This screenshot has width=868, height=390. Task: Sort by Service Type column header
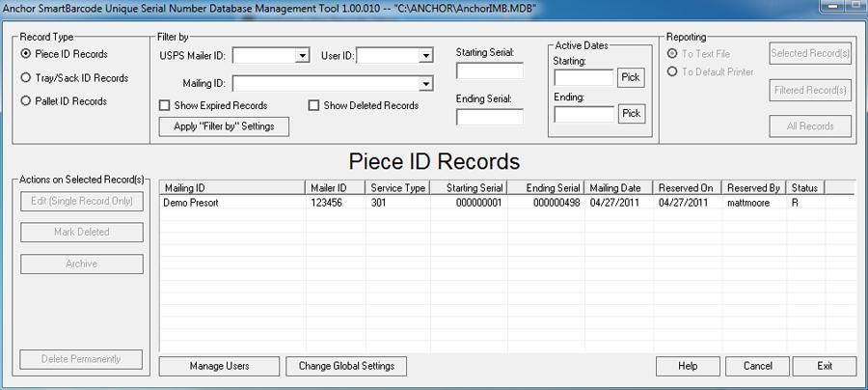(398, 188)
